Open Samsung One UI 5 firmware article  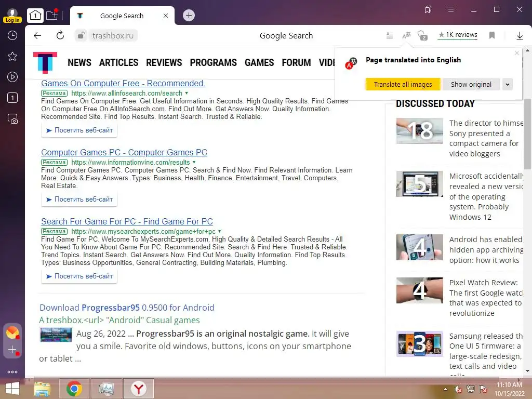pos(486,351)
